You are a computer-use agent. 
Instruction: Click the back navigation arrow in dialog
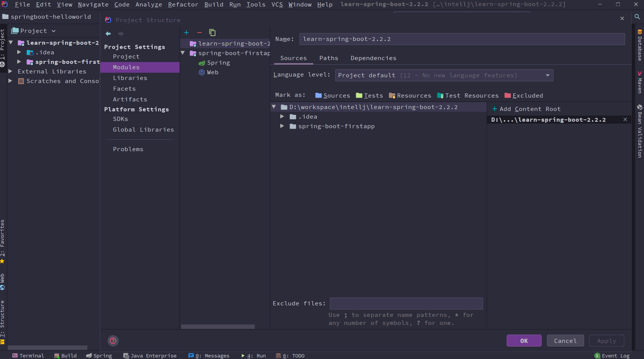click(x=108, y=34)
